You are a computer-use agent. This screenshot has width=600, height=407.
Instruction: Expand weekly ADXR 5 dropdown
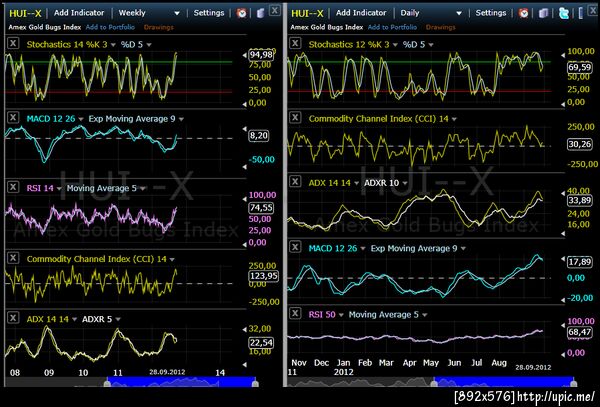(x=118, y=319)
